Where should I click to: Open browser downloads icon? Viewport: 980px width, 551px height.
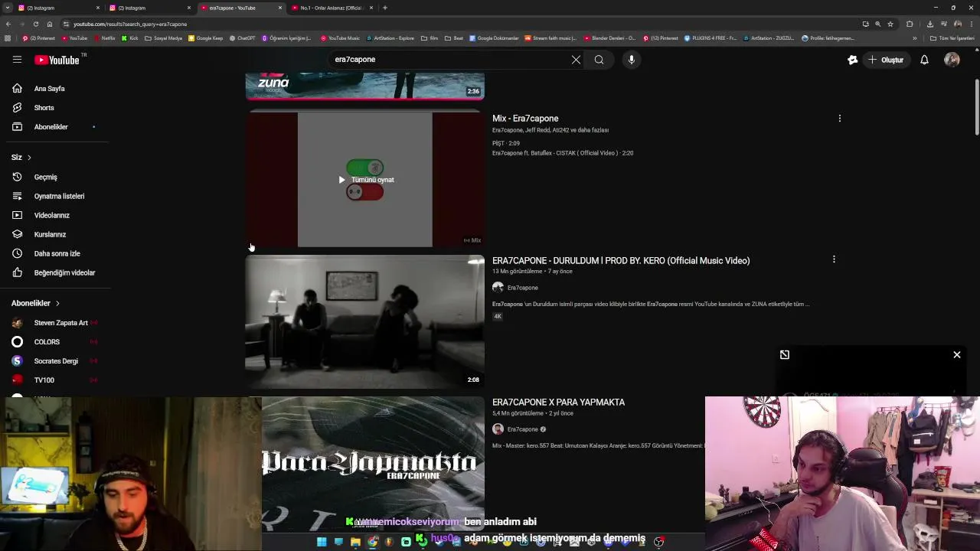(x=929, y=24)
